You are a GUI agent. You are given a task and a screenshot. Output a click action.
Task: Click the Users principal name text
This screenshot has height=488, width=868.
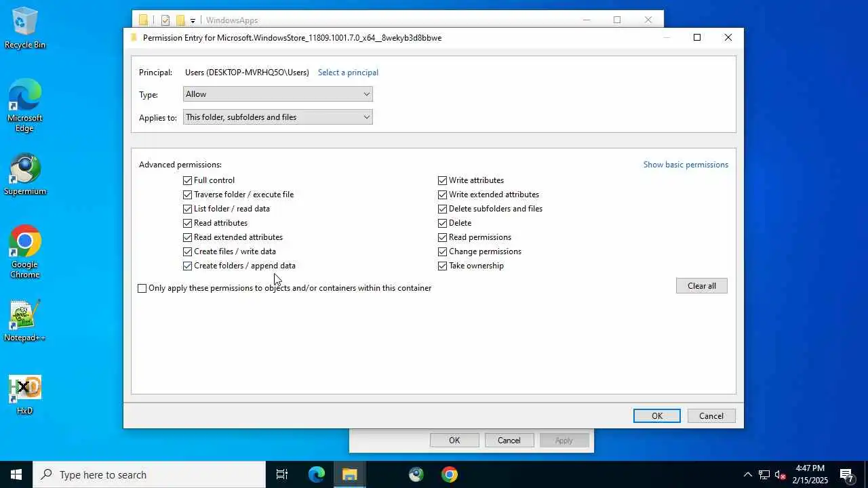point(247,73)
